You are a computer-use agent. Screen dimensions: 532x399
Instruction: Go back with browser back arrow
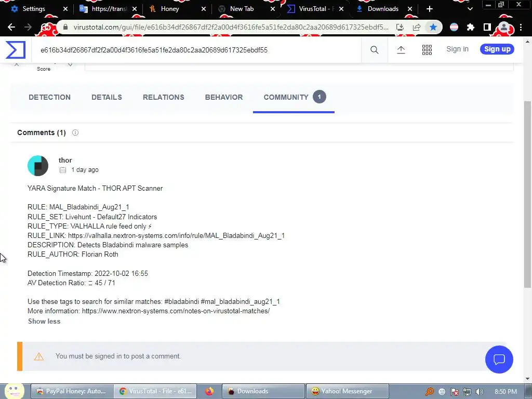11,27
